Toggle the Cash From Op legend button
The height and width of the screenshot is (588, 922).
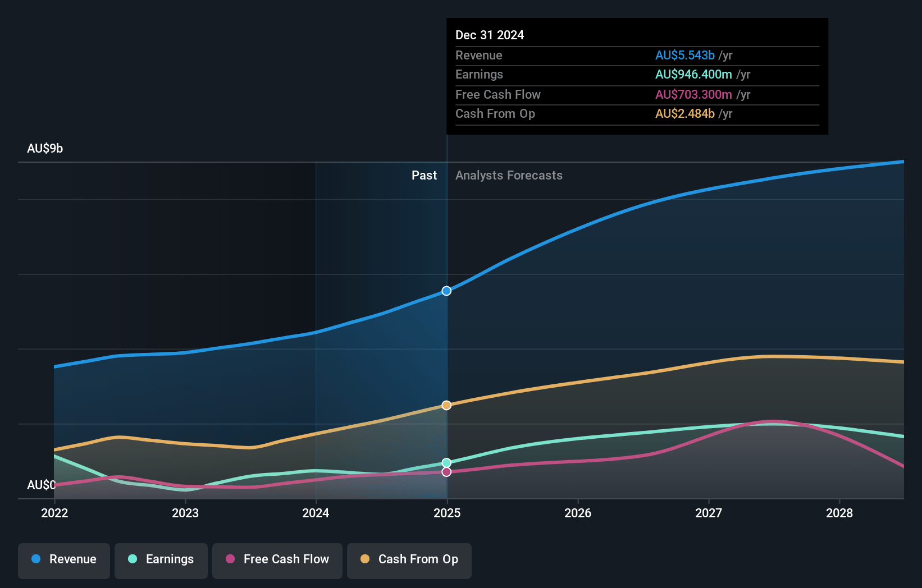(x=409, y=561)
